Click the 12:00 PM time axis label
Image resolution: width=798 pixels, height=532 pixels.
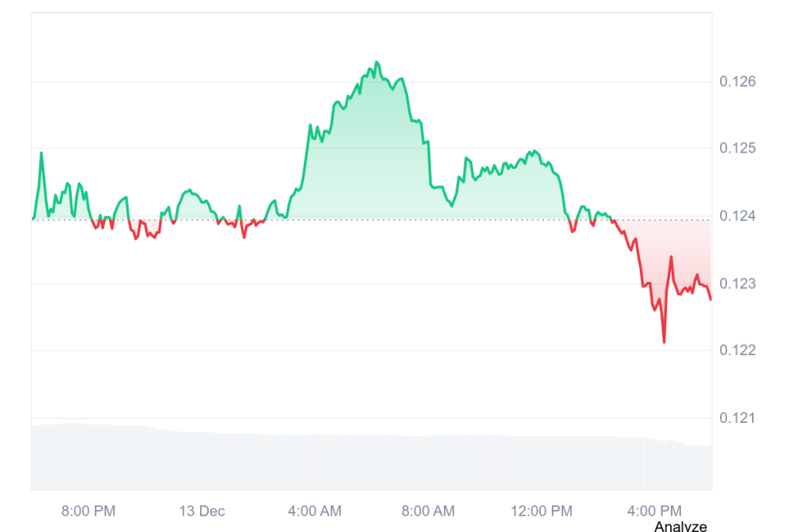tap(541, 511)
